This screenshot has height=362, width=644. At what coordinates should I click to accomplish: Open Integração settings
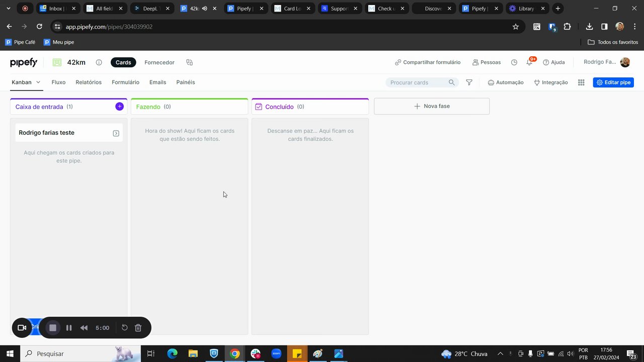point(551,82)
